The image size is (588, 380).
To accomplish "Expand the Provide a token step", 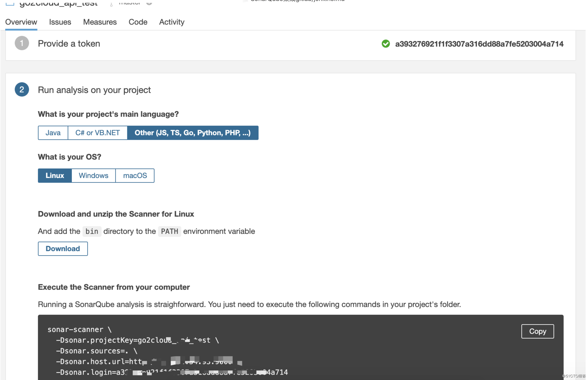I will click(69, 44).
